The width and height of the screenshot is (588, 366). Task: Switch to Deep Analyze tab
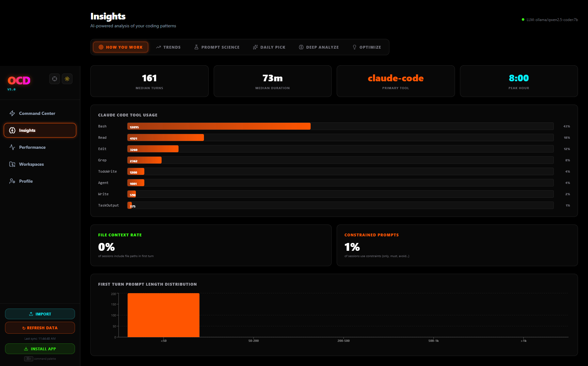(x=319, y=47)
